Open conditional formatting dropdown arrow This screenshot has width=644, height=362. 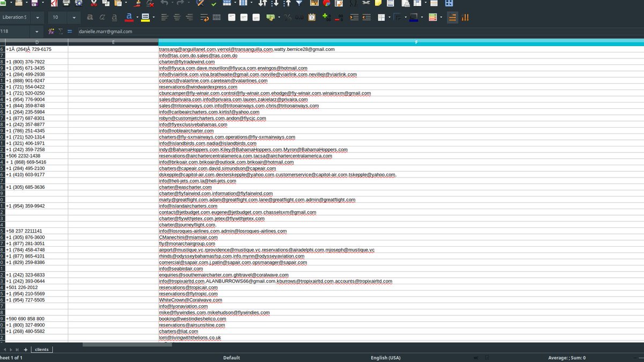[x=441, y=17]
